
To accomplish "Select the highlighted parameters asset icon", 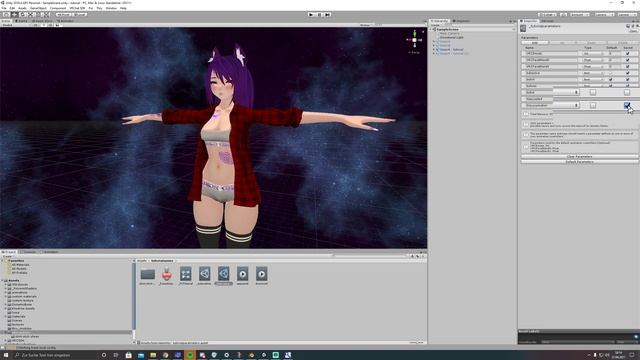I will click(x=224, y=274).
